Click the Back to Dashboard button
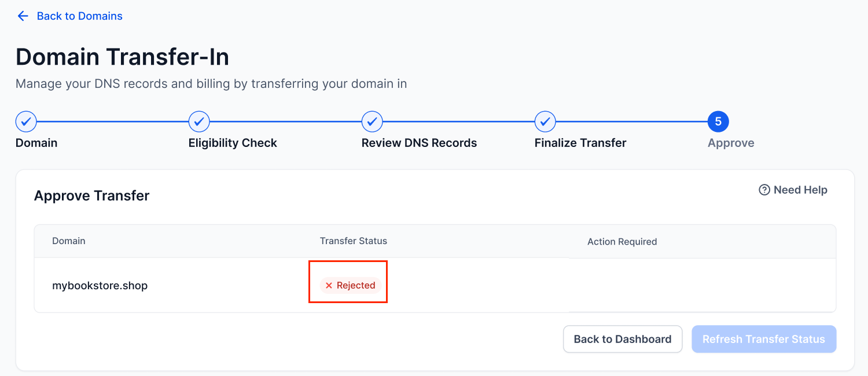The image size is (868, 376). 623,339
